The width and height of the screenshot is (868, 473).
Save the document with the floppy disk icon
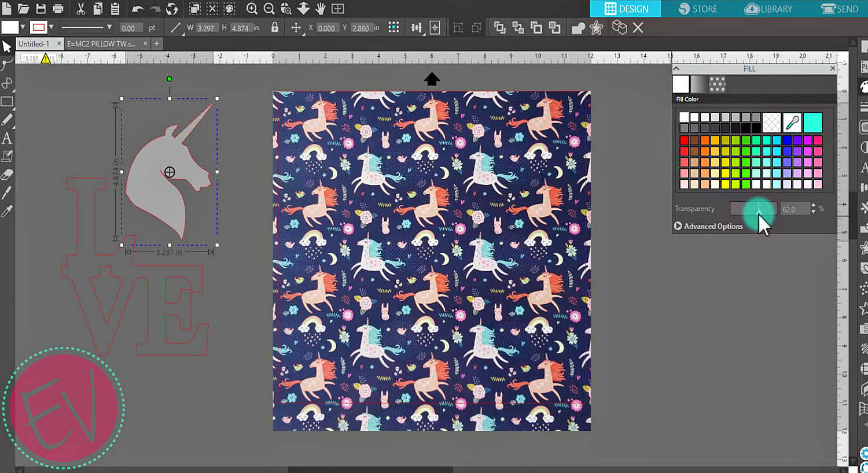[41, 9]
